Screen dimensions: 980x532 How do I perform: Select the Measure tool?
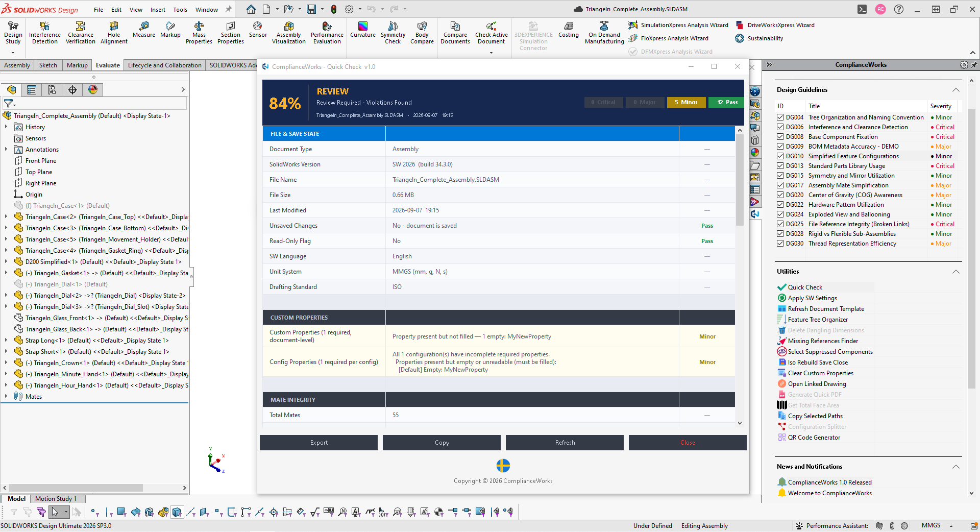click(x=144, y=30)
